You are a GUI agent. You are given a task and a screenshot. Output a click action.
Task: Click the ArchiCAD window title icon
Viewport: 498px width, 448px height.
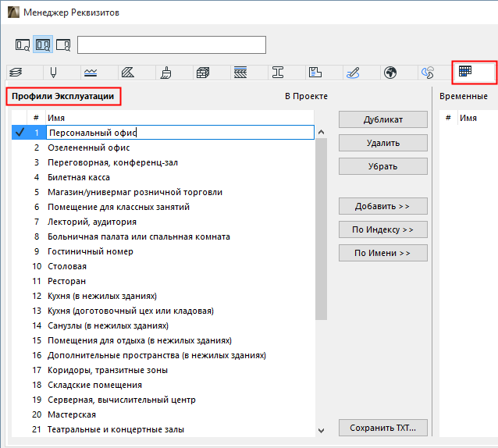[x=13, y=12]
